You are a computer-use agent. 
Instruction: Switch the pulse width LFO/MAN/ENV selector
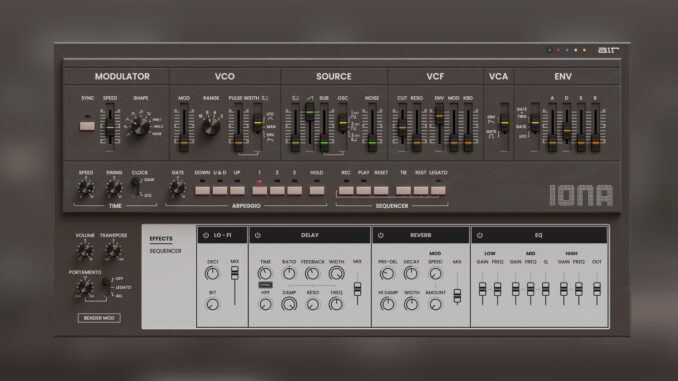coord(258,122)
